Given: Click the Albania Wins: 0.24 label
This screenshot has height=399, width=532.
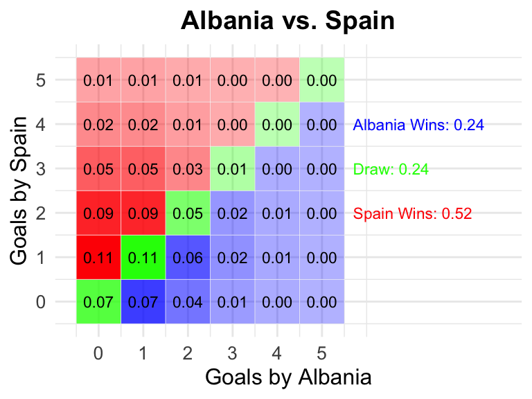Looking at the screenshot, I should 418,125.
